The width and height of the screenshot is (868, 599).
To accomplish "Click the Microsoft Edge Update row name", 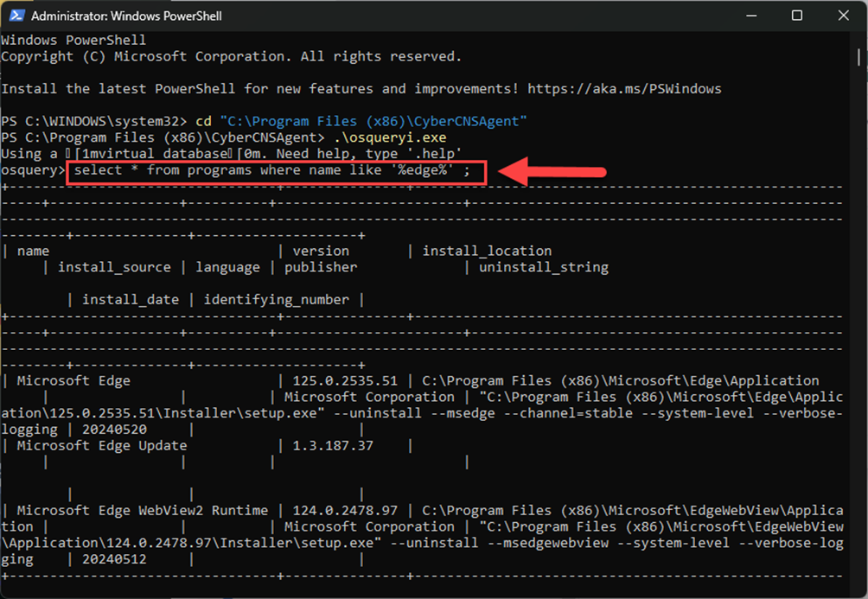I will click(102, 446).
